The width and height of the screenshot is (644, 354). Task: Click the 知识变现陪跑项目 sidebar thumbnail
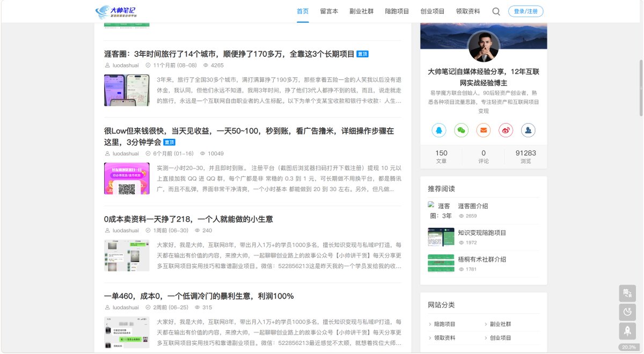pyautogui.click(x=441, y=237)
